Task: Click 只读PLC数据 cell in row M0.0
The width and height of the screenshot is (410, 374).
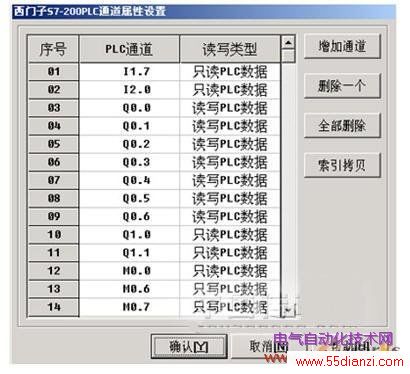Action: click(x=230, y=271)
